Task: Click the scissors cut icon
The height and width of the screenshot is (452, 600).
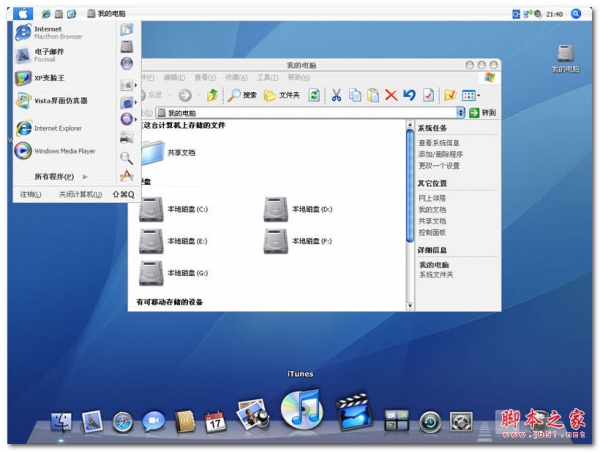Action: click(x=336, y=95)
